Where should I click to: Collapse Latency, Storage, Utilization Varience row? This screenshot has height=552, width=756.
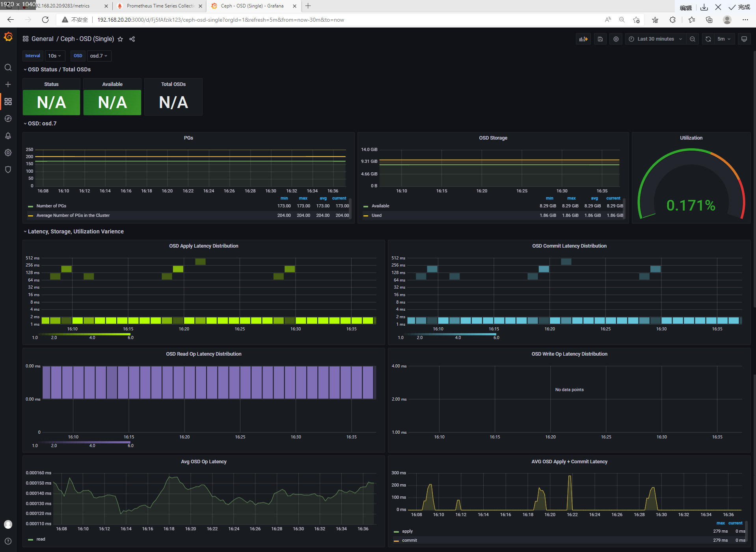coord(74,231)
